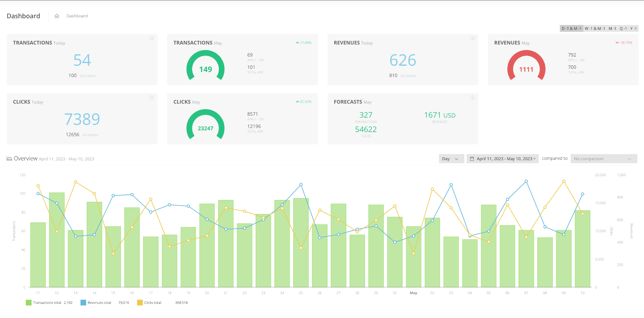Click the home breadcrumb icon
This screenshot has height=318, width=644.
(x=57, y=16)
